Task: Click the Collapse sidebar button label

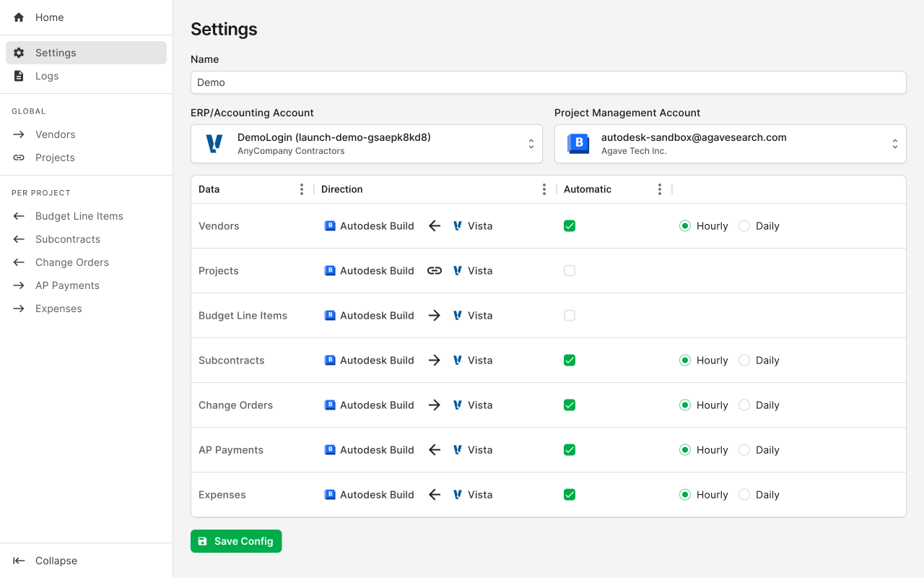Action: point(56,561)
